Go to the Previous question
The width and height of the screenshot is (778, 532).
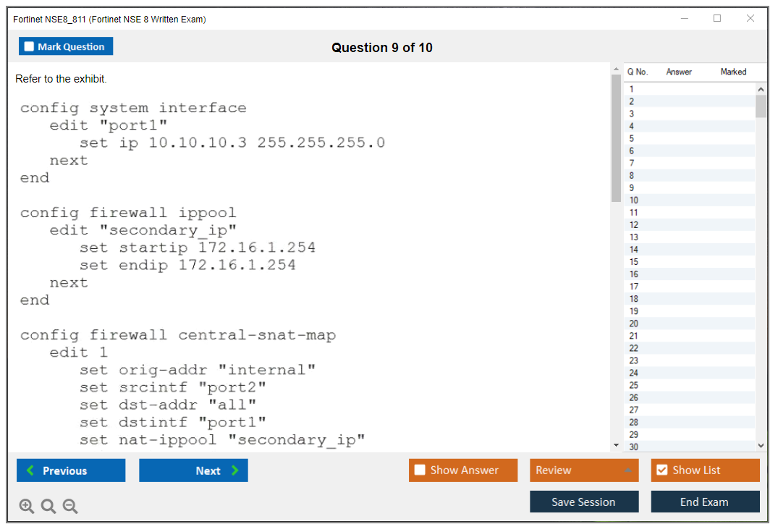click(x=71, y=471)
